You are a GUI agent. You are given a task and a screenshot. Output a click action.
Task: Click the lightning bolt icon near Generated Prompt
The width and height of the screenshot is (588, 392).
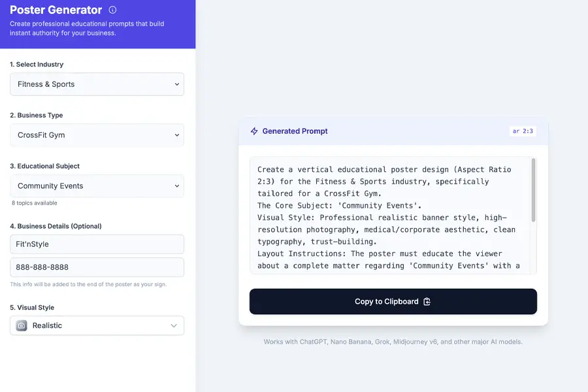click(x=254, y=131)
